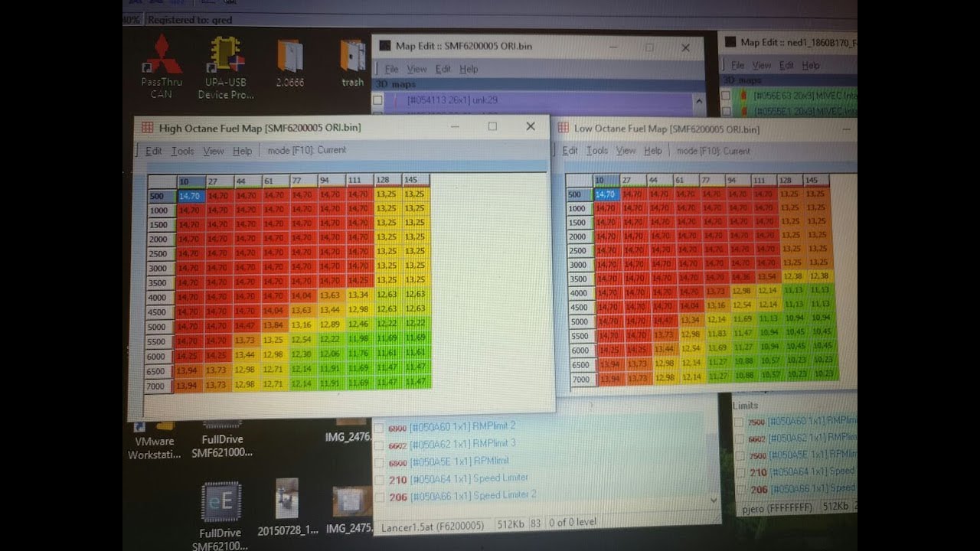Viewport: 980px width, 551px height.
Task: Click the Low Octane Fuel Map window grid icon
Action: (563, 129)
